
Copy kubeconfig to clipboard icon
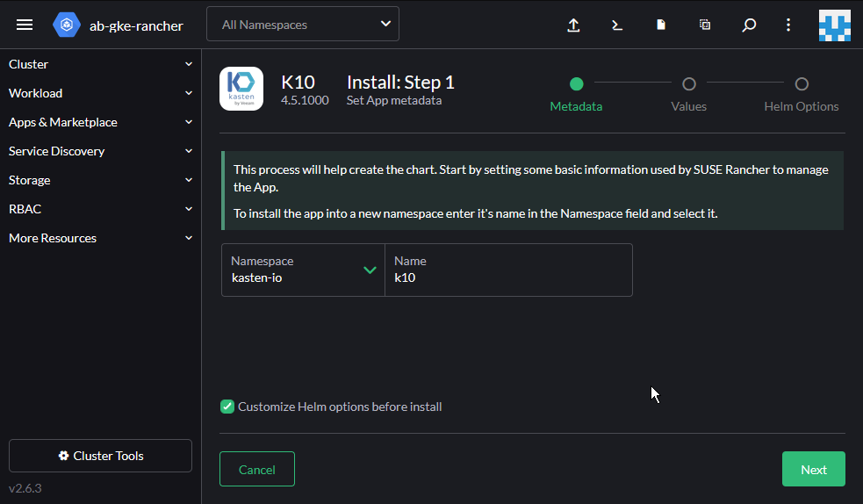(705, 25)
